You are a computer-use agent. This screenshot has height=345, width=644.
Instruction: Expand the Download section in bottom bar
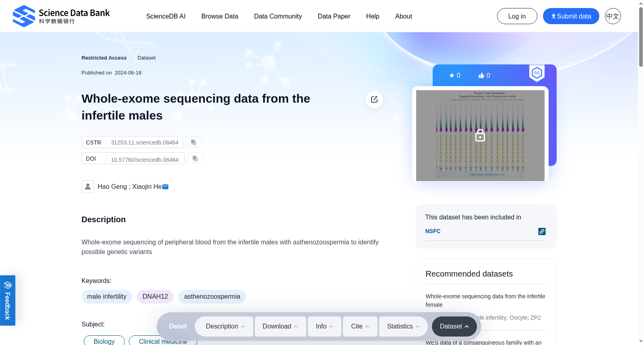pos(280,326)
